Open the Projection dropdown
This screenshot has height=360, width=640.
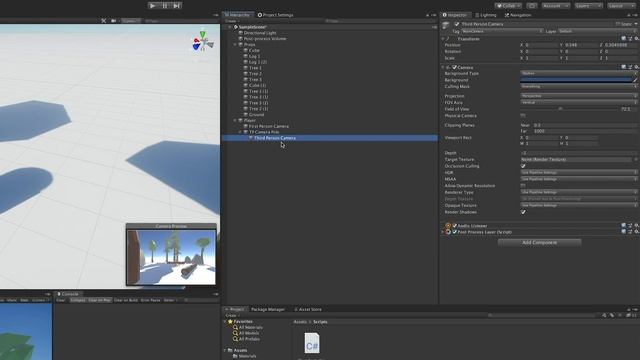tap(578, 96)
